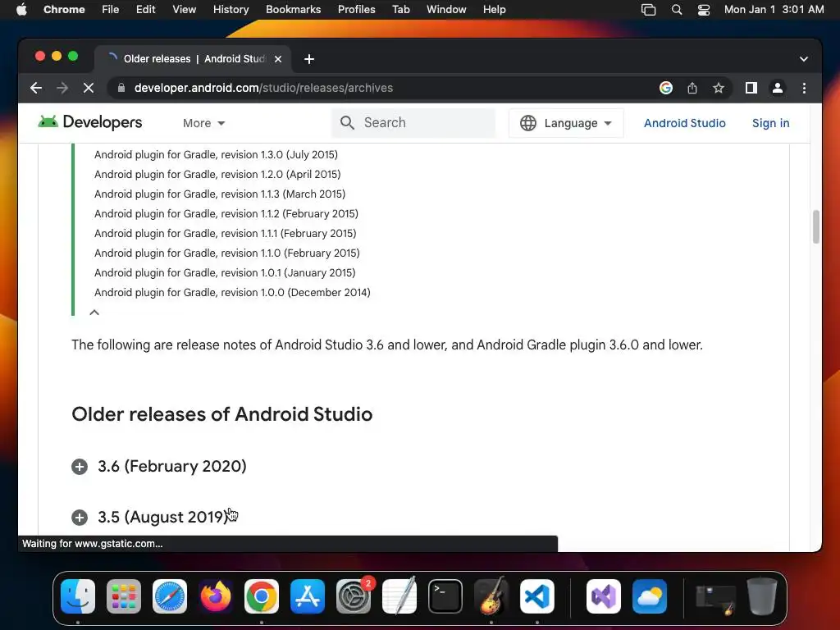Open the Help menu
The width and height of the screenshot is (840, 630).
(x=494, y=10)
